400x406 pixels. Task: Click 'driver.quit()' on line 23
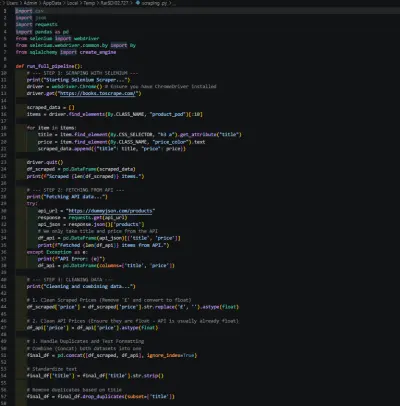(x=45, y=162)
